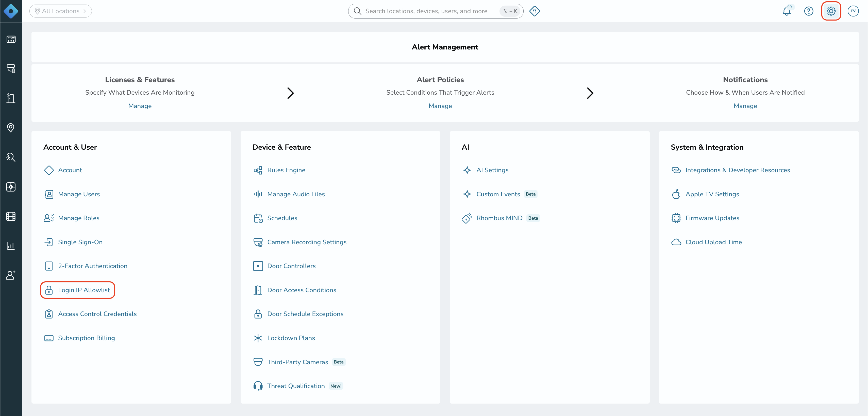The height and width of the screenshot is (416, 868).
Task: Open the All Locations selector
Action: [x=61, y=11]
